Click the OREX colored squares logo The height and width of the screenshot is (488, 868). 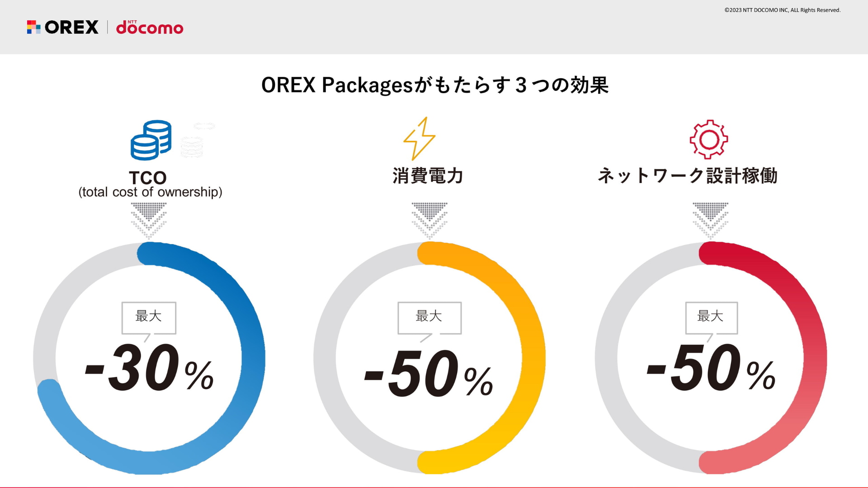33,27
